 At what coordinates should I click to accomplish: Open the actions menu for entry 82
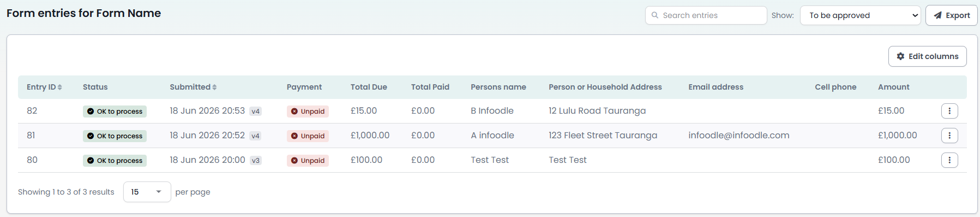click(949, 111)
